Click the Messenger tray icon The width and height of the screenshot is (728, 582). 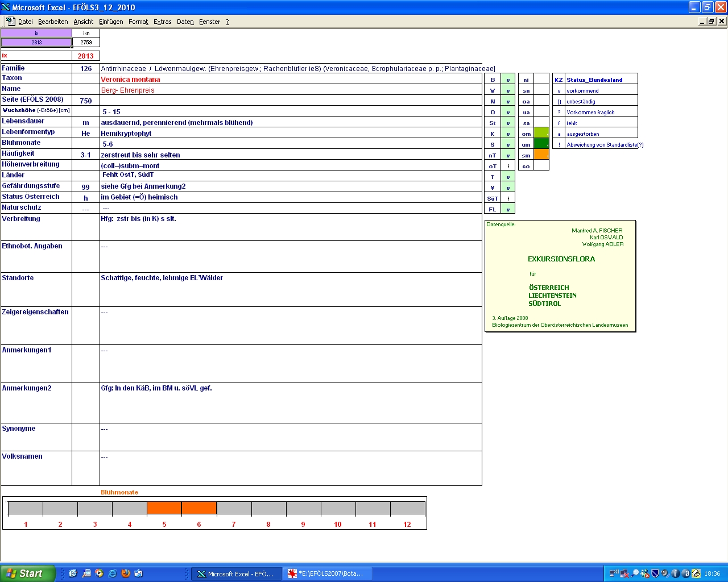[x=645, y=573]
